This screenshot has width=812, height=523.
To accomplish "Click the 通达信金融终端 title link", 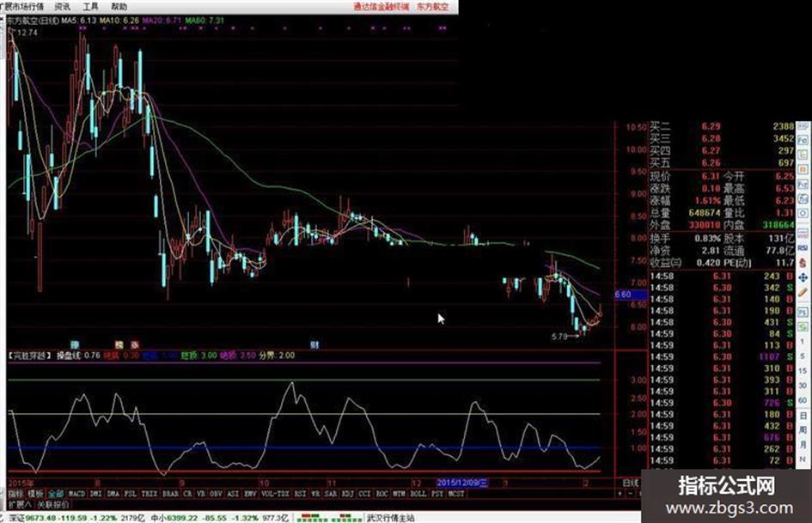I will pyautogui.click(x=382, y=6).
